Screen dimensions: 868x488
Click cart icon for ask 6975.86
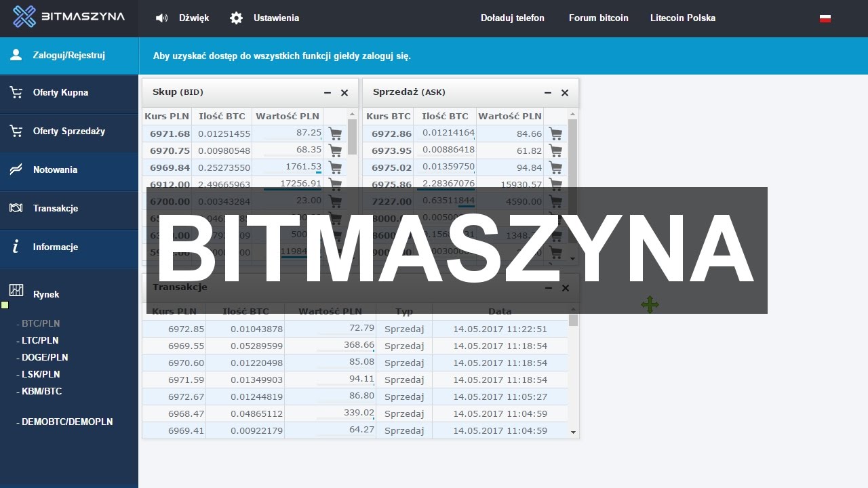[555, 183]
